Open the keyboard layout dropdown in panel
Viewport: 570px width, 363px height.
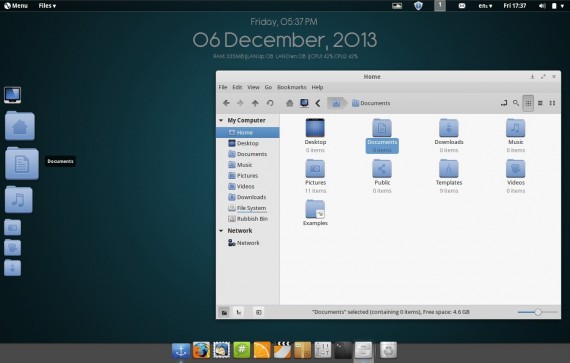tap(485, 5)
